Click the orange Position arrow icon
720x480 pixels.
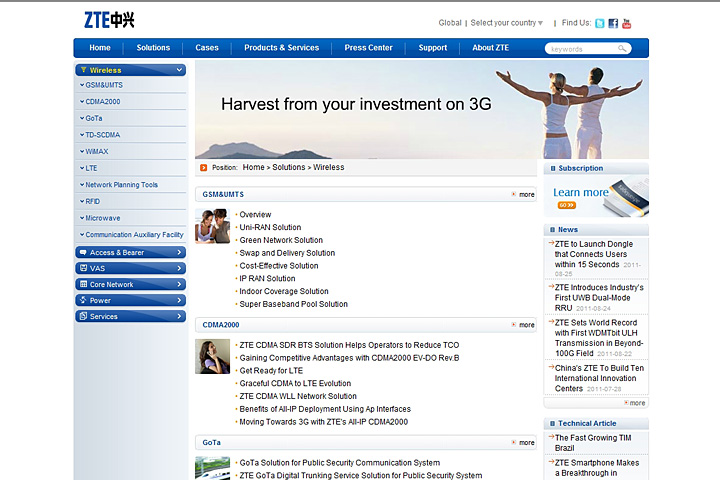click(204, 168)
